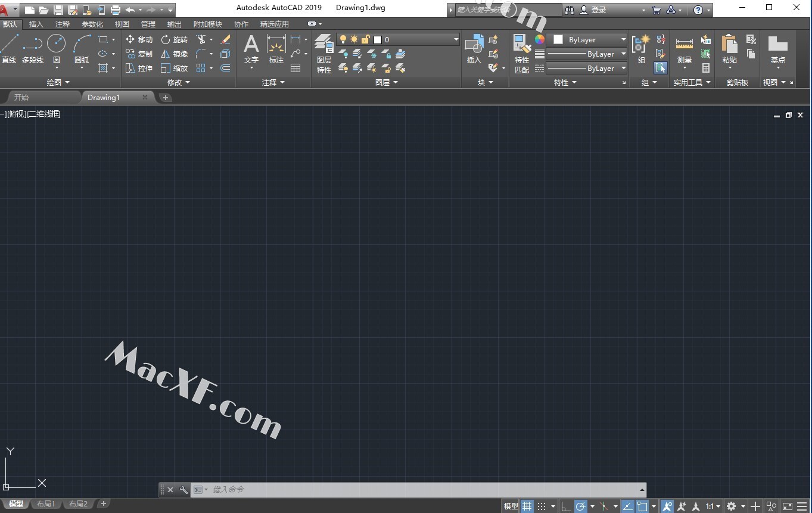This screenshot has height=513, width=812.
Task: Click the 缩放 (Scale) tool
Action: click(175, 68)
